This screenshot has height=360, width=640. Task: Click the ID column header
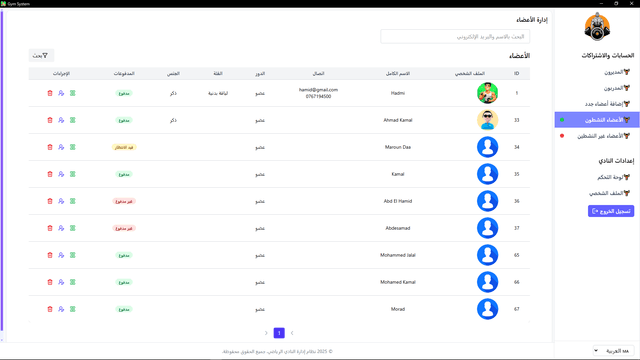click(516, 73)
